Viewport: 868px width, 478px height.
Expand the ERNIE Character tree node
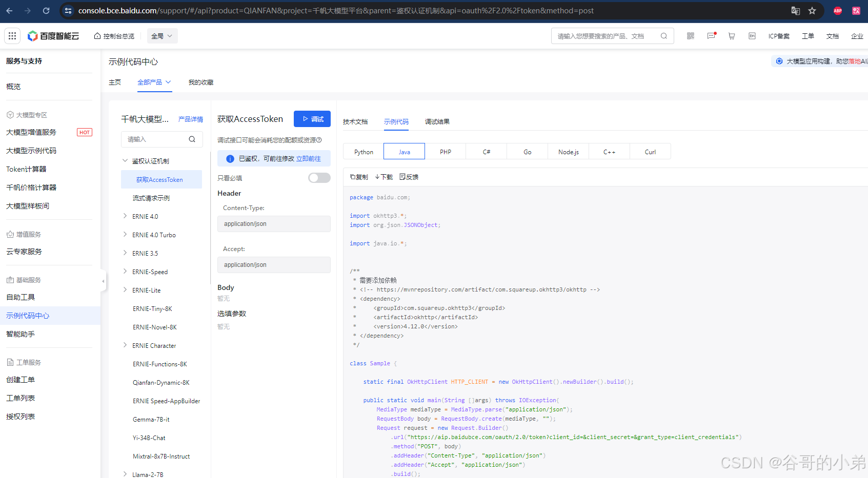click(125, 345)
